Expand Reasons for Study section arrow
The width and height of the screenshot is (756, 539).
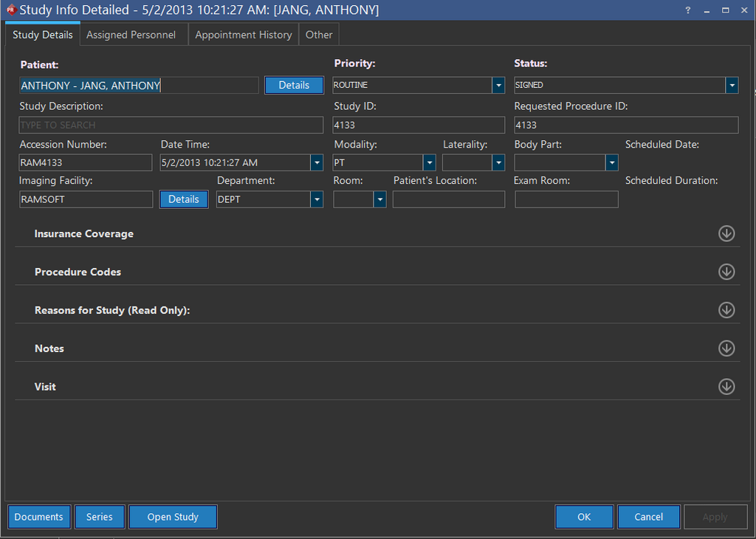click(x=726, y=310)
